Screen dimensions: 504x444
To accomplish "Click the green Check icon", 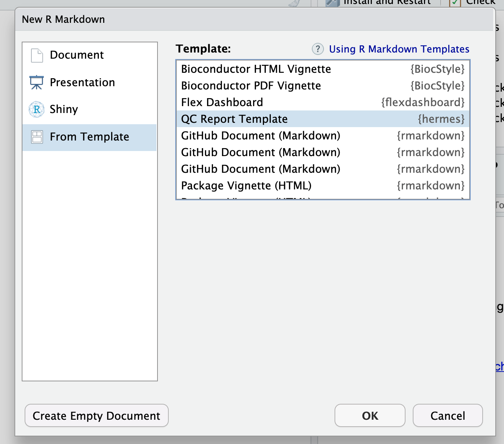I will click(x=455, y=2).
